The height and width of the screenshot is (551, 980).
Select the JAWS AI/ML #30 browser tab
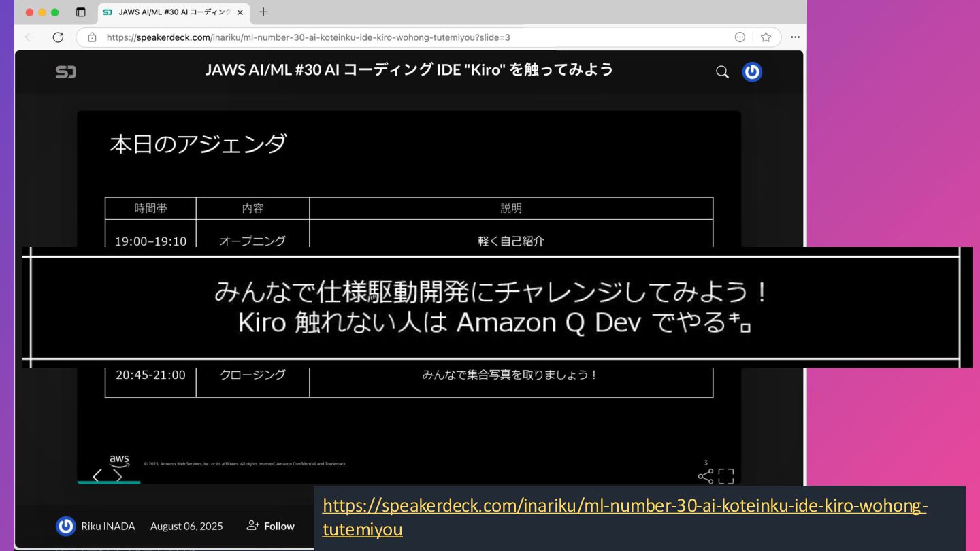pos(174,12)
